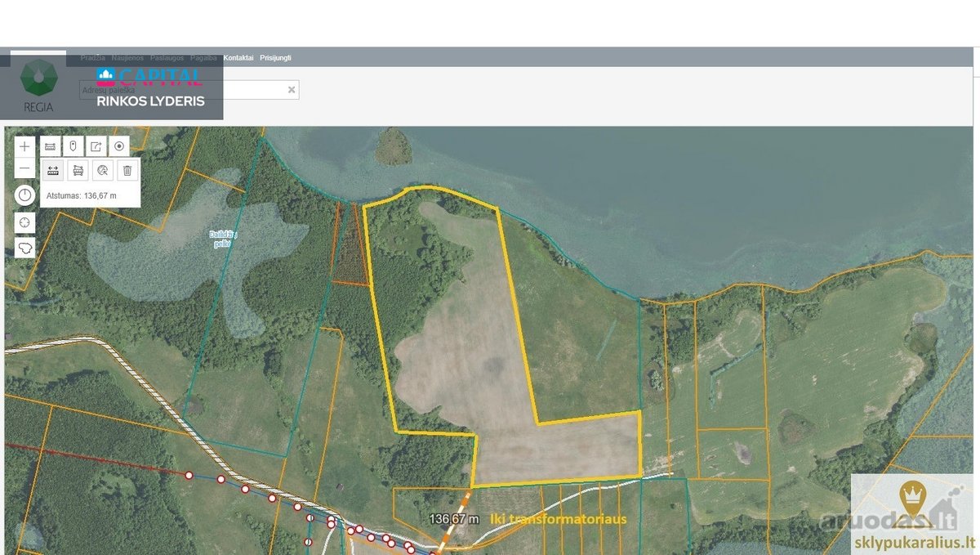Reset map rotation with the compass button

[25, 195]
